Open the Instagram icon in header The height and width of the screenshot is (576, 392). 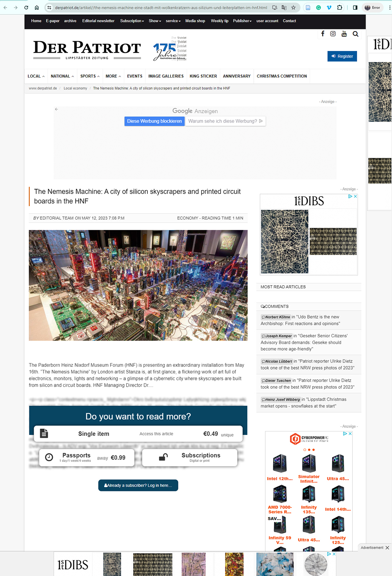tap(333, 34)
